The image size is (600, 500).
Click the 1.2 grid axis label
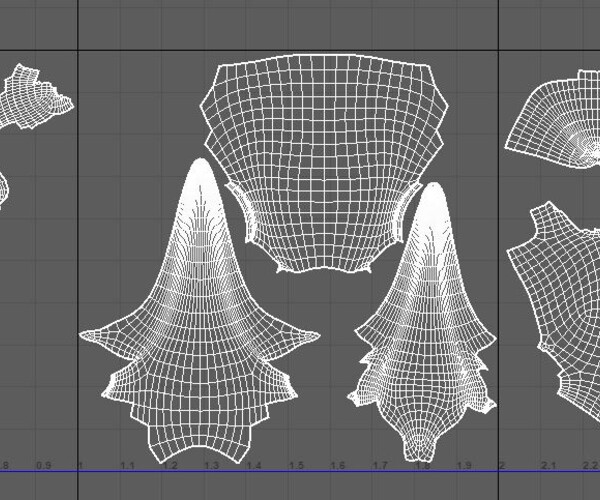tap(170, 466)
